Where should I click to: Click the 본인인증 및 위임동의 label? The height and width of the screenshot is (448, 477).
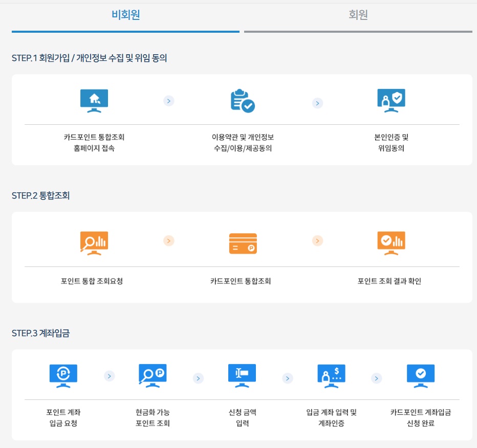coord(391,143)
